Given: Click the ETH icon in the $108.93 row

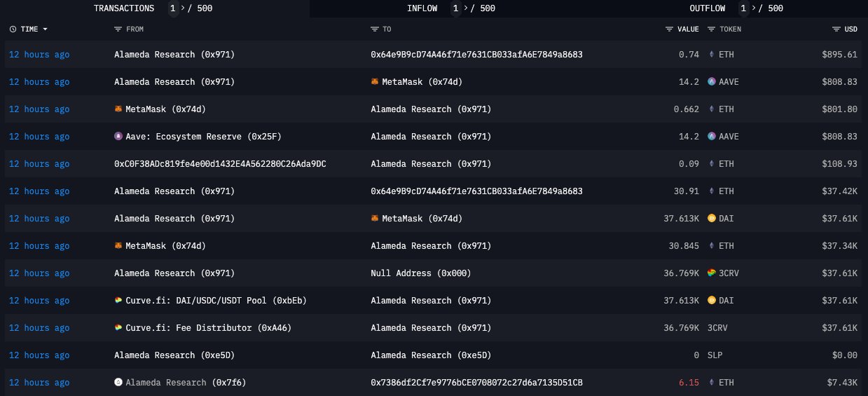Looking at the screenshot, I should 712,164.
